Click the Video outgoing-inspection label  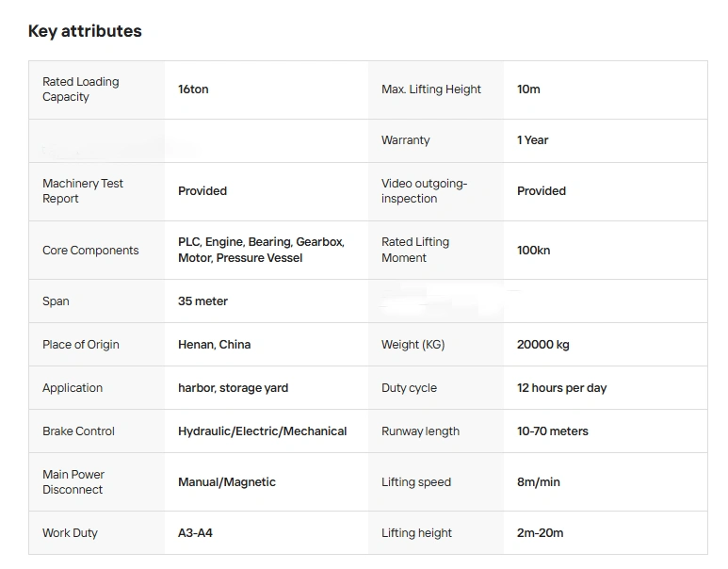tap(424, 191)
